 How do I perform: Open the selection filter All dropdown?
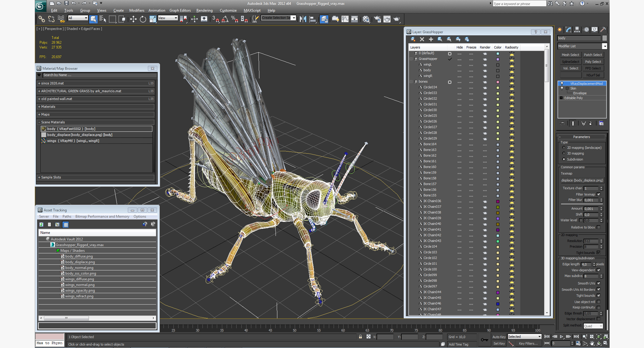coord(77,18)
